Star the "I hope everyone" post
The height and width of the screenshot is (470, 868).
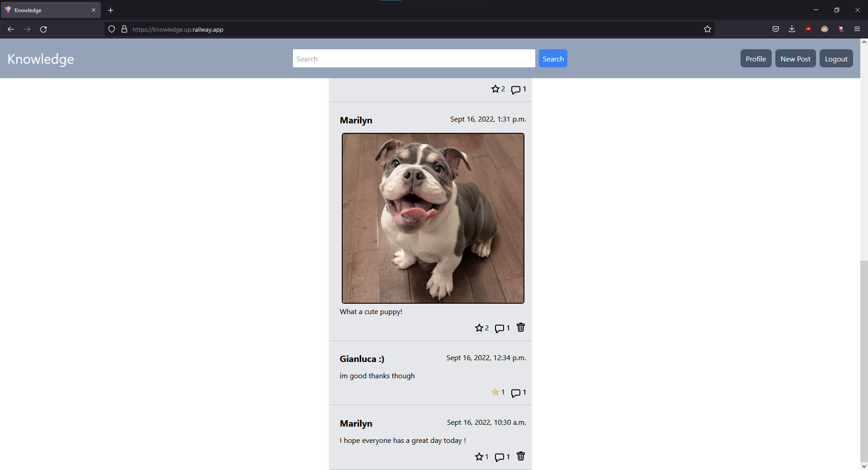coord(479,457)
